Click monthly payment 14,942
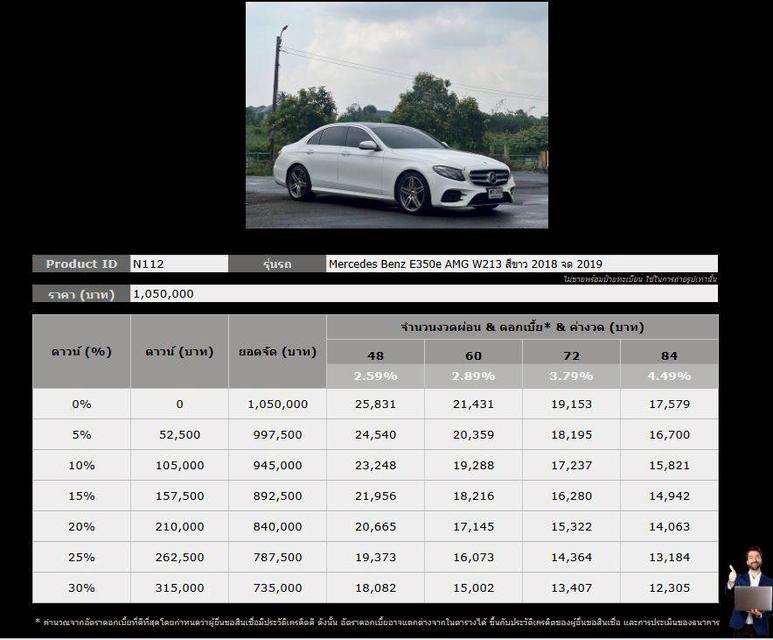Screen dimensions: 773x640 pos(669,496)
